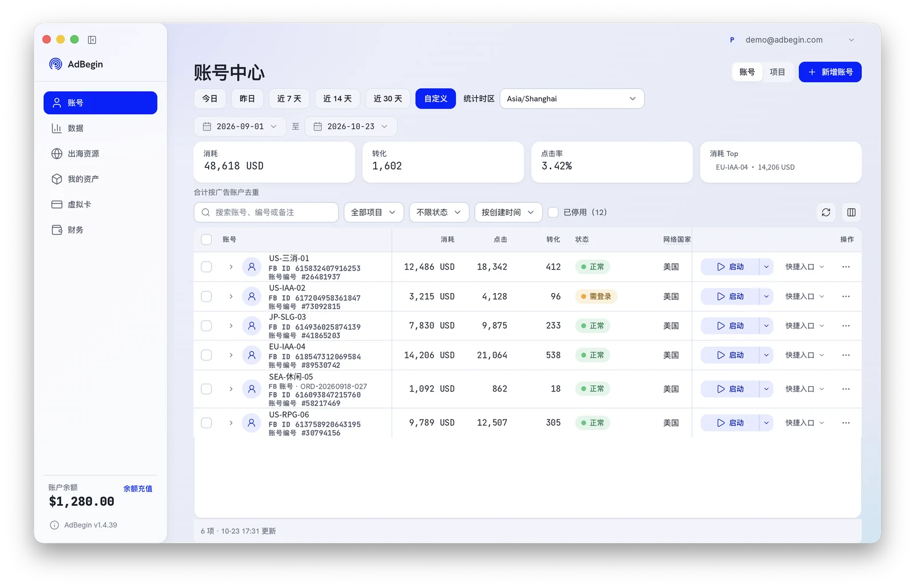
Task: Click the 需登录 status badge
Action: pos(596,297)
